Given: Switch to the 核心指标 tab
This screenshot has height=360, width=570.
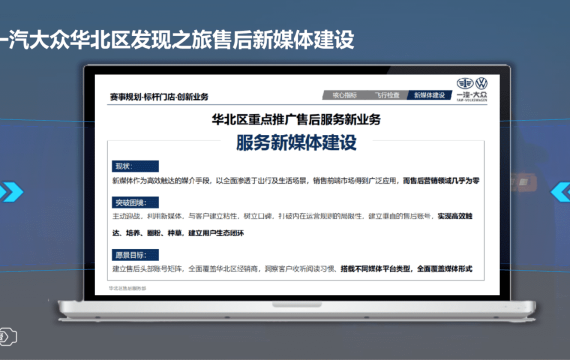Looking at the screenshot, I should tap(345, 95).
